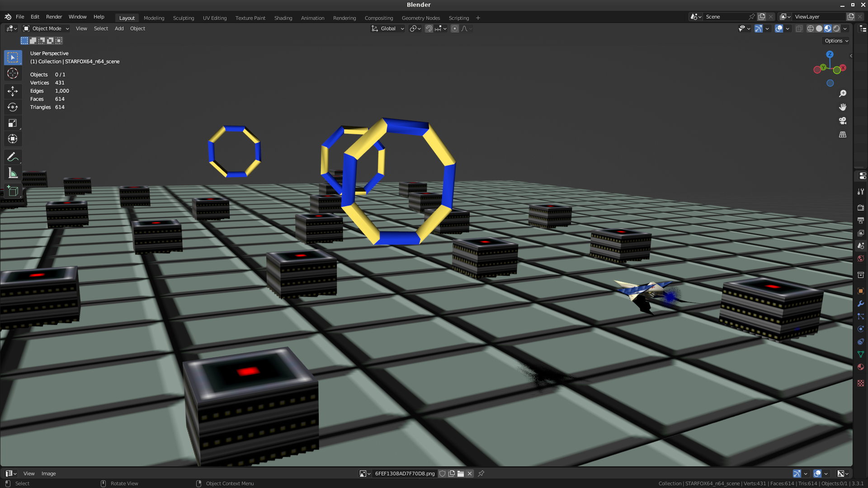Activate the Annotate tool
The image size is (868, 488).
13,157
